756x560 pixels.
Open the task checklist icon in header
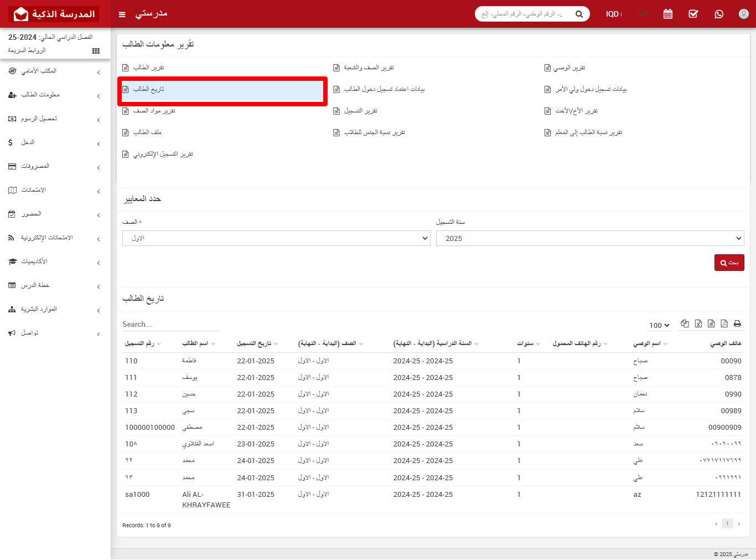pyautogui.click(x=693, y=14)
